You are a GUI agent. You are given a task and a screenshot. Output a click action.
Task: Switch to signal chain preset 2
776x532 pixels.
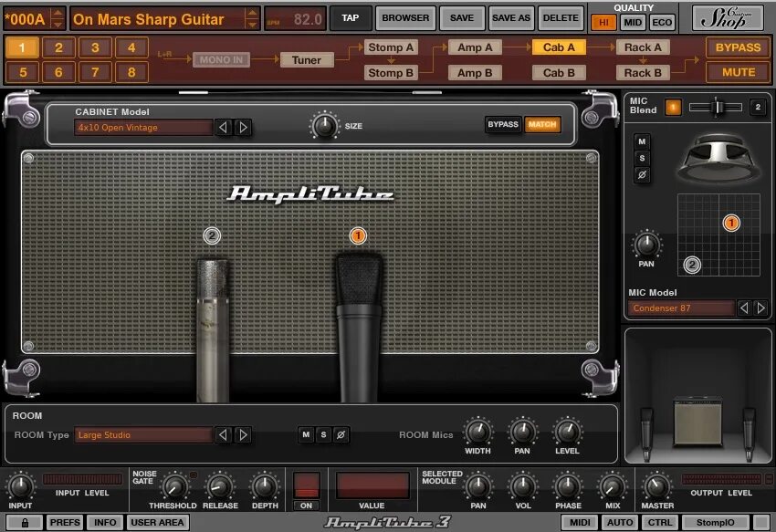[x=58, y=47]
